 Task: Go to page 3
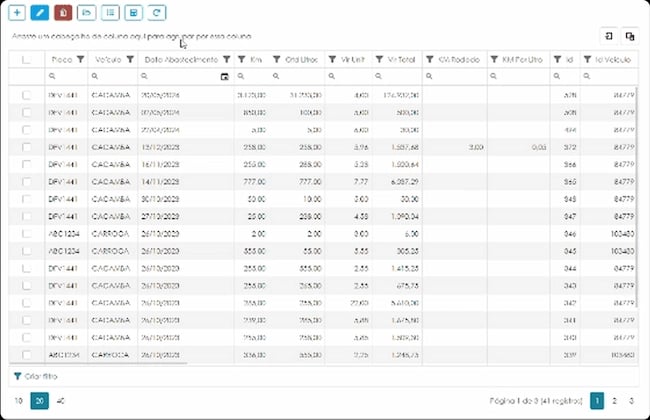coord(631,401)
